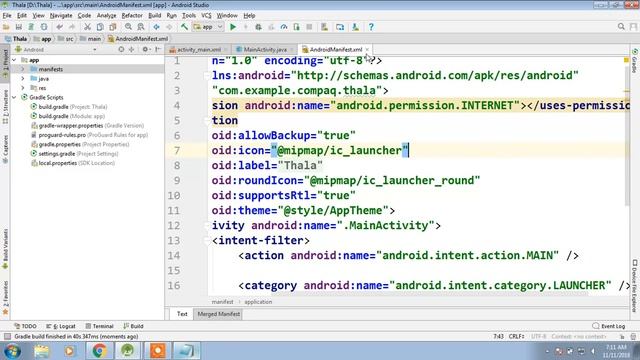Close the AndroidManifest.xml tab
The image size is (640, 360).
coord(367,49)
